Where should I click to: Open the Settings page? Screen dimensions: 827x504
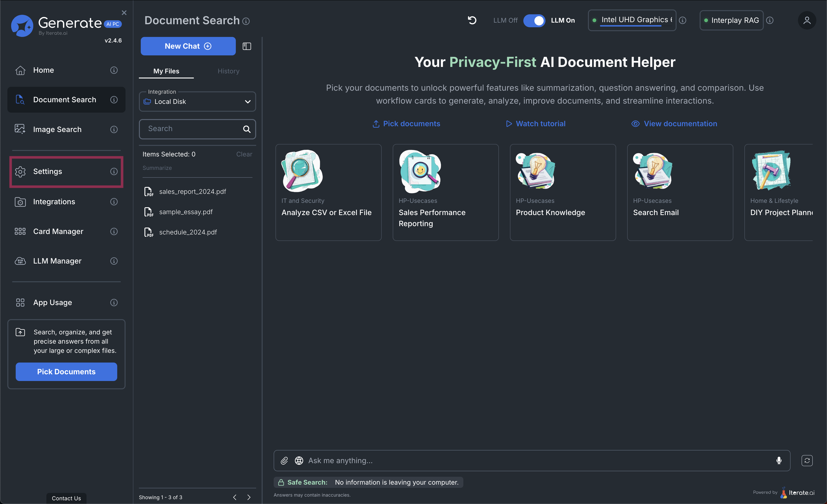pyautogui.click(x=66, y=171)
